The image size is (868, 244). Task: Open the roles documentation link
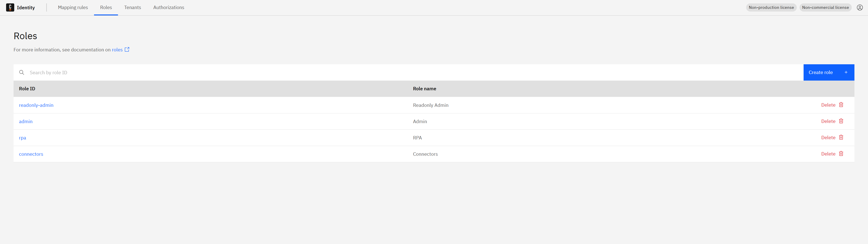pos(117,50)
